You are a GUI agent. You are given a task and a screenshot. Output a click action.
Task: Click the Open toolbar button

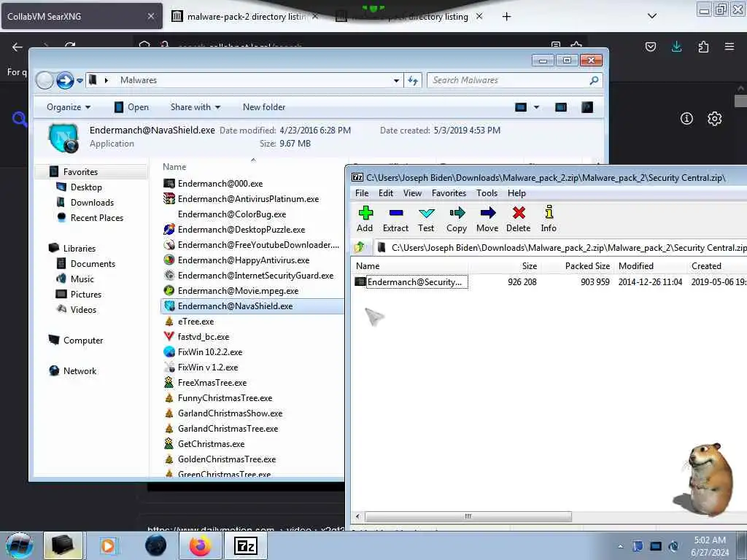click(132, 107)
